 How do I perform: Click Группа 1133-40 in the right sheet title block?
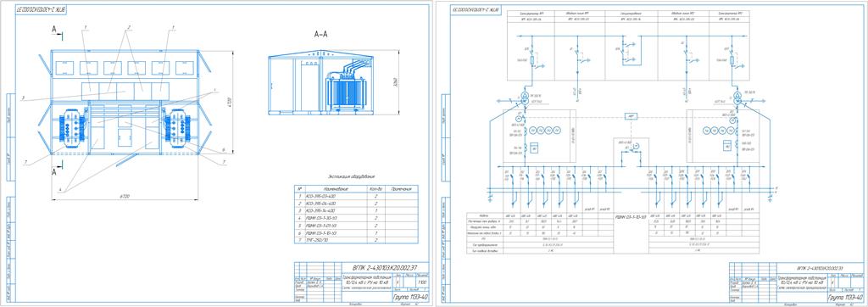click(x=846, y=298)
